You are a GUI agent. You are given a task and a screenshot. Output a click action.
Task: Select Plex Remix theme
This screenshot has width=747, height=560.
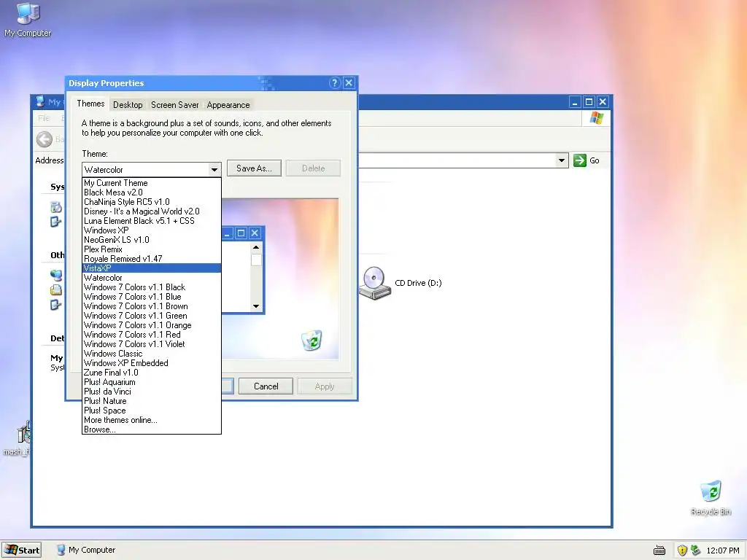(152, 249)
